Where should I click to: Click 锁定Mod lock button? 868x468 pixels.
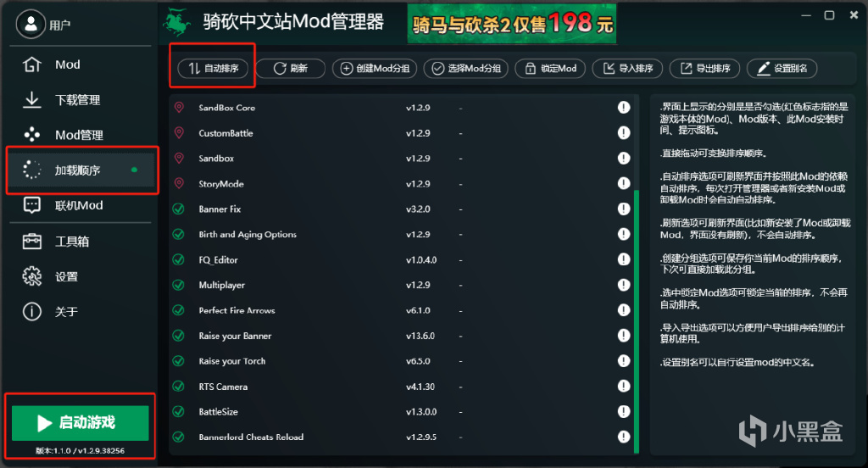point(549,68)
